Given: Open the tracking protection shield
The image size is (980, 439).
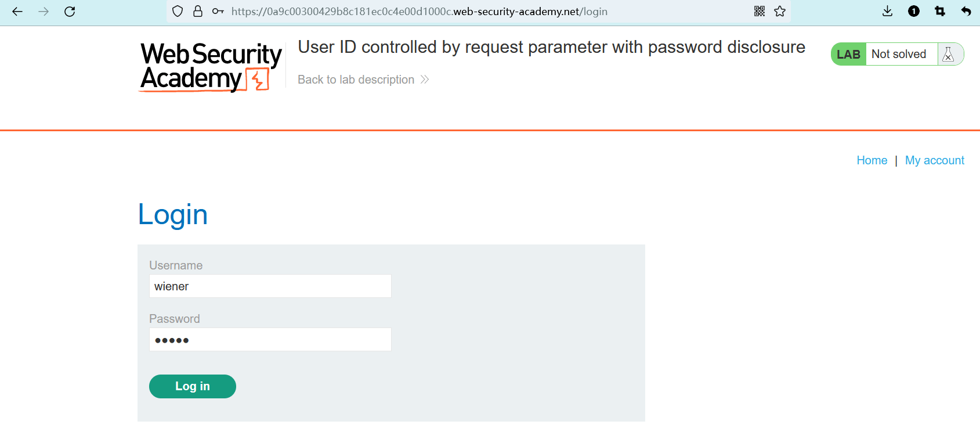Looking at the screenshot, I should coord(178,12).
